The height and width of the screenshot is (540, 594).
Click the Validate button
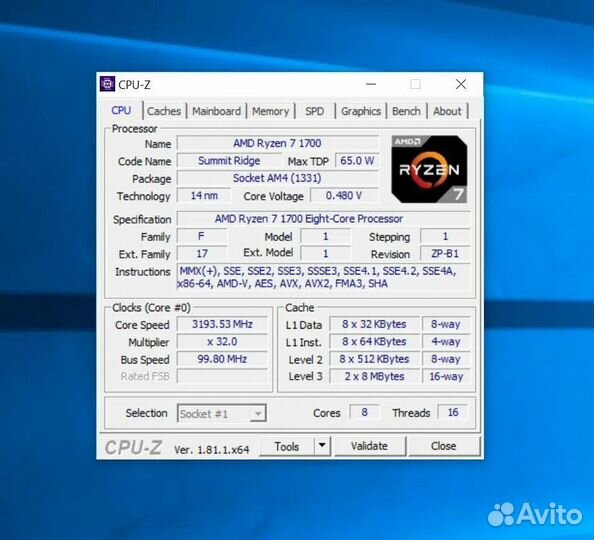(x=369, y=446)
